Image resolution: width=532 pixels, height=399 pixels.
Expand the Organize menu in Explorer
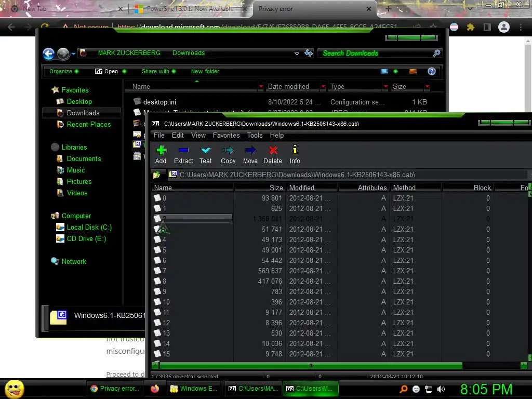click(x=64, y=71)
